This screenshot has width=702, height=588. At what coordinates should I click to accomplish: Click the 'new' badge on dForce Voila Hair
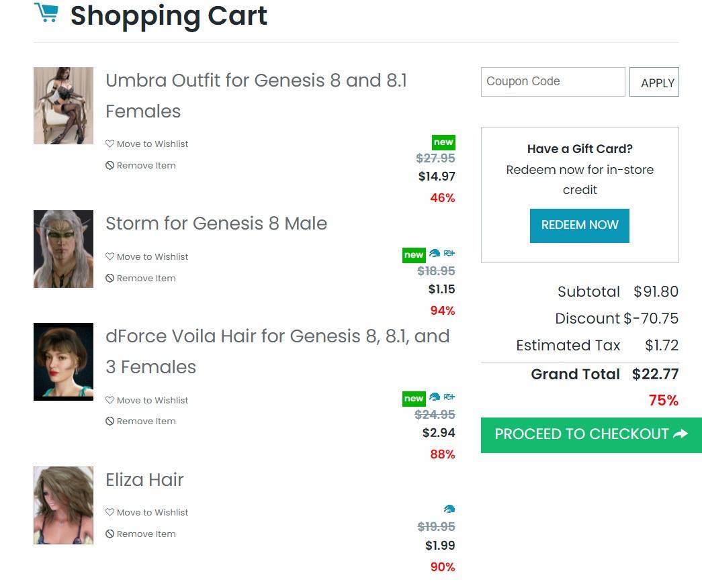tap(414, 398)
